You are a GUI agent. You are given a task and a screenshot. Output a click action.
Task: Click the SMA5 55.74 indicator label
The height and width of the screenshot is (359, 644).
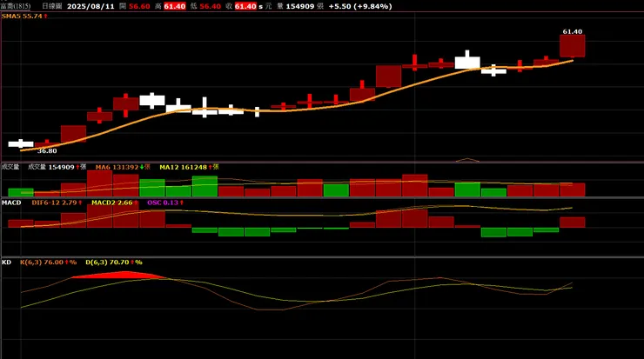(x=24, y=16)
